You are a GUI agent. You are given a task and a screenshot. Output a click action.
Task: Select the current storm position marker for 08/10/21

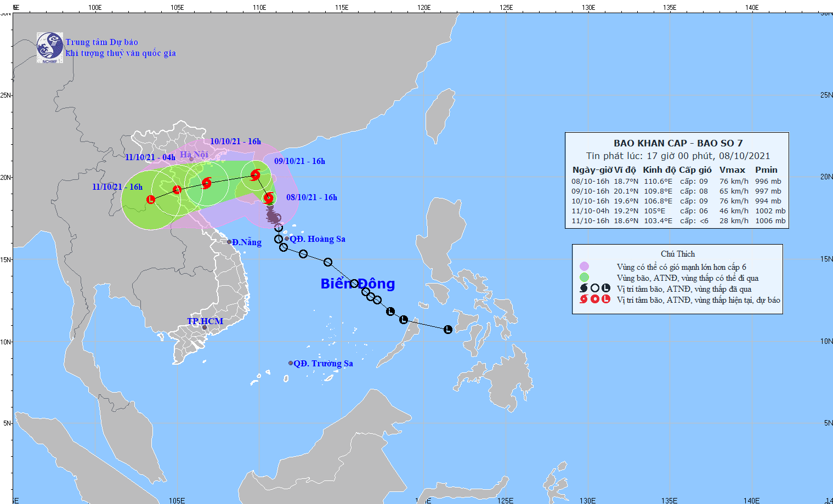pyautogui.click(x=268, y=198)
